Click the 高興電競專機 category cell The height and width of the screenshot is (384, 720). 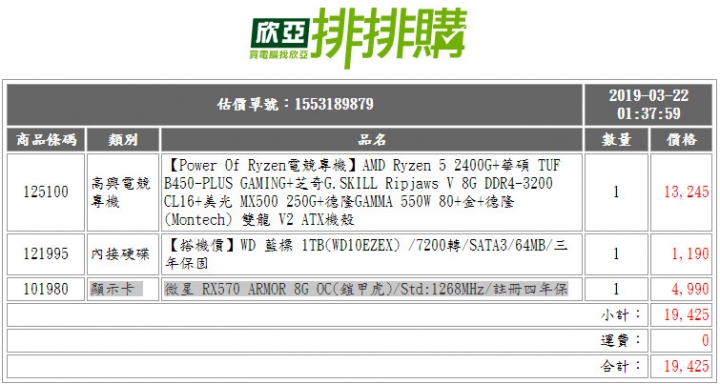click(x=122, y=192)
